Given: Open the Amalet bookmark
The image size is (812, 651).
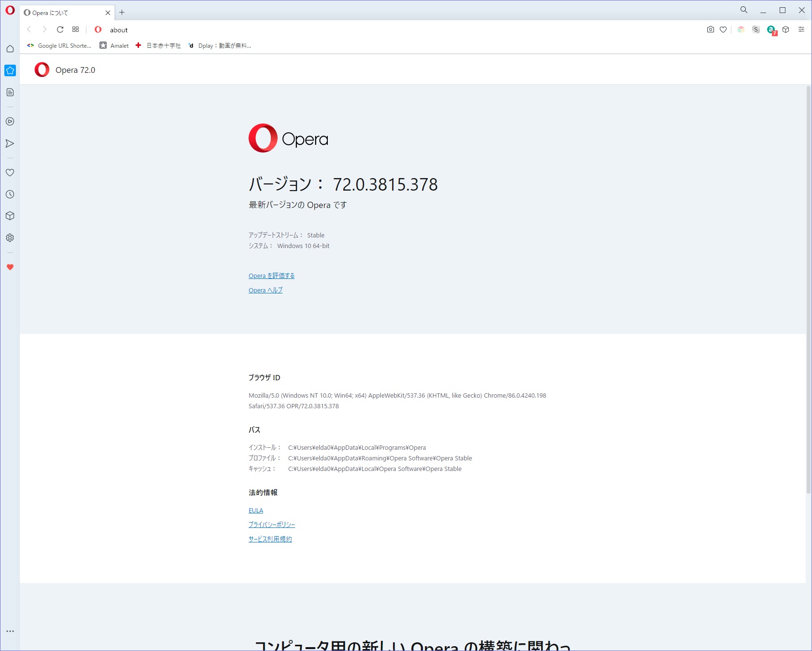Looking at the screenshot, I should [114, 46].
